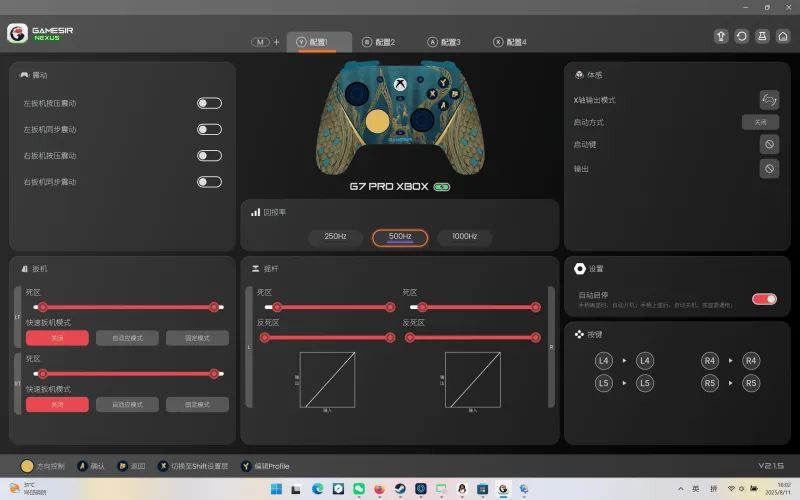Open the 启动方式 dropdown showing 关闭
The image size is (800, 500).
[x=760, y=122]
